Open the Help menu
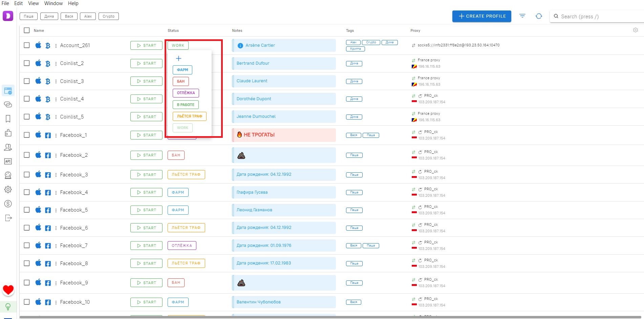Viewport: 644px width, 319px height. click(x=73, y=3)
